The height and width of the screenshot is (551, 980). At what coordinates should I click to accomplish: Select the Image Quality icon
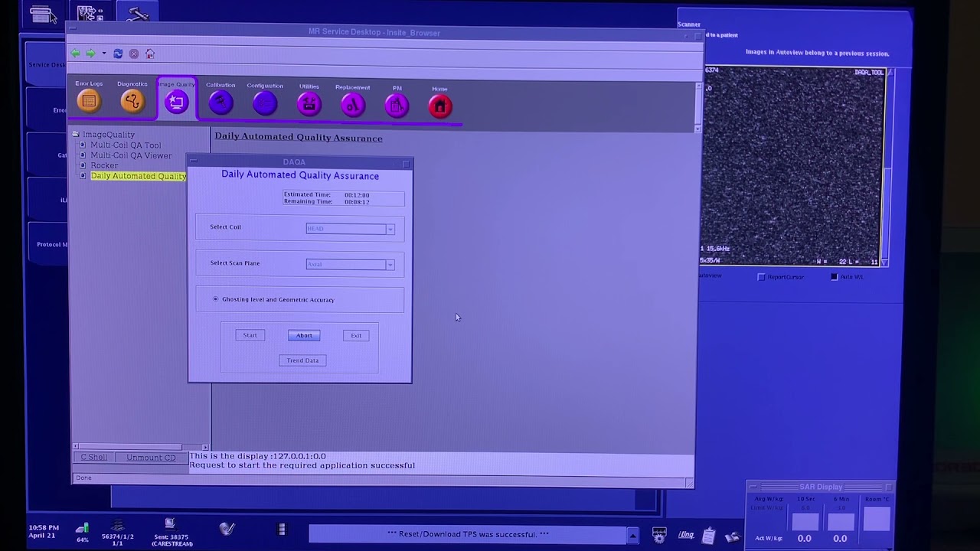point(176,102)
